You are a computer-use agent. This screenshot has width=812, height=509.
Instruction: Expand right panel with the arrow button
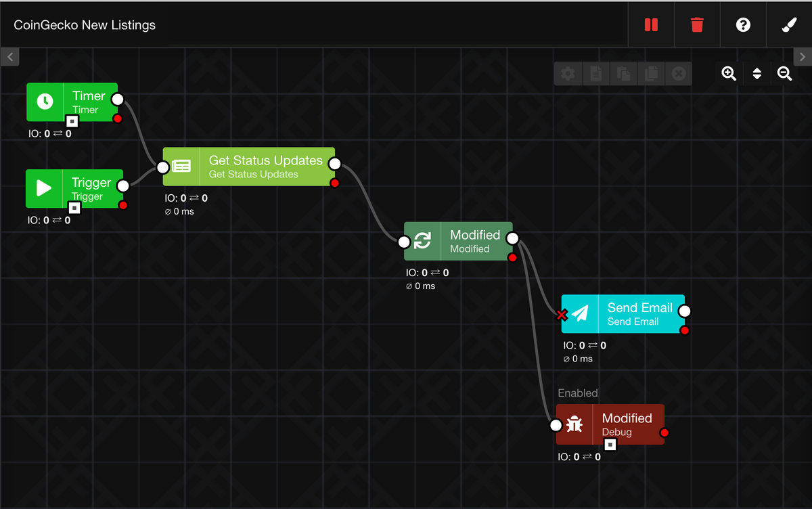tap(802, 57)
